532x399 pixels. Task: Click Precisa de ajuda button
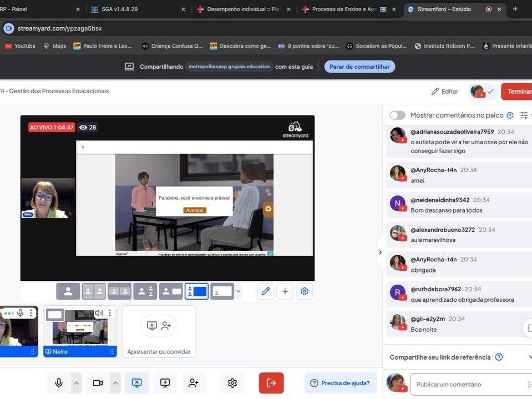(341, 383)
